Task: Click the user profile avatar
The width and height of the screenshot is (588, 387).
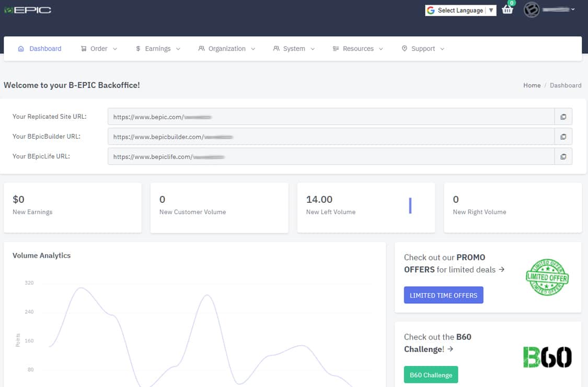Action: [532, 10]
